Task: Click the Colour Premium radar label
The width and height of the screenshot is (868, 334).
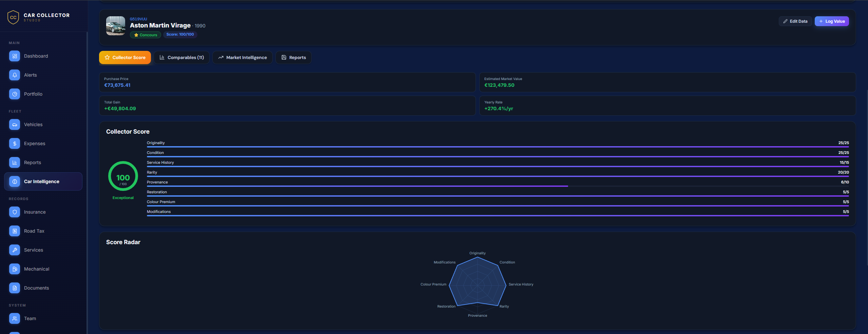Action: coord(433,284)
